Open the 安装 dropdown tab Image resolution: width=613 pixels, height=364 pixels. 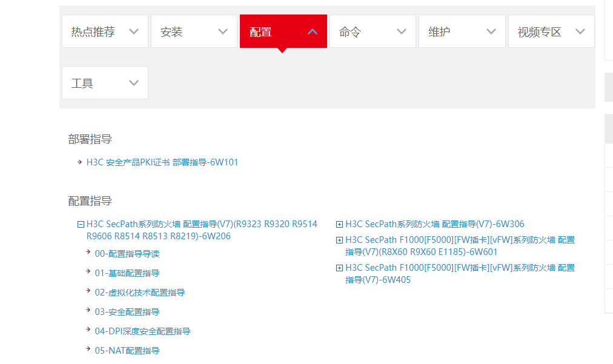click(194, 31)
